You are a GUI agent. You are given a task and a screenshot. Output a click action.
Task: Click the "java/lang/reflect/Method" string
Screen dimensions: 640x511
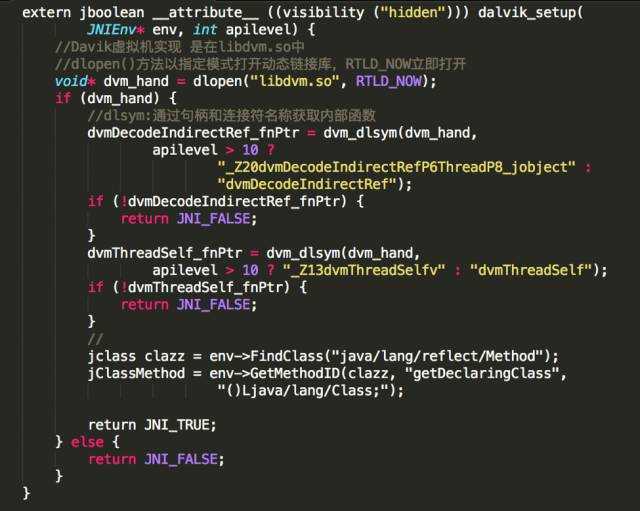(x=437, y=356)
